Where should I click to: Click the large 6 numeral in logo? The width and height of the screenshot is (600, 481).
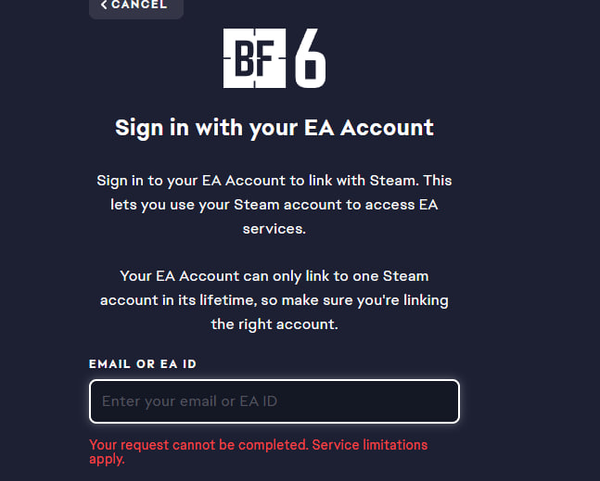pos(310,59)
